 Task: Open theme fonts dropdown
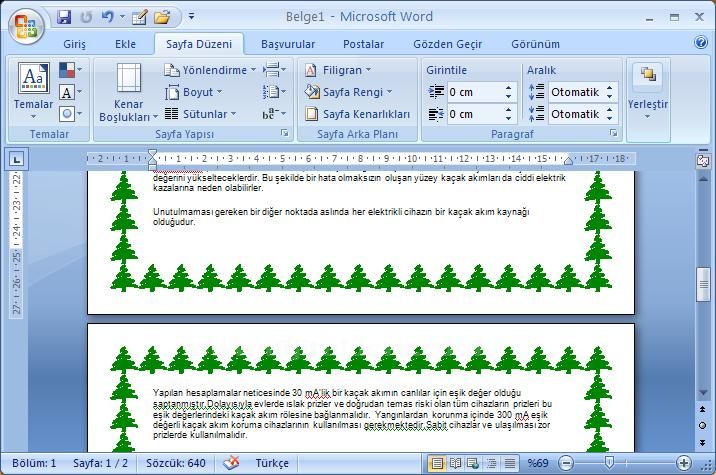(70, 92)
